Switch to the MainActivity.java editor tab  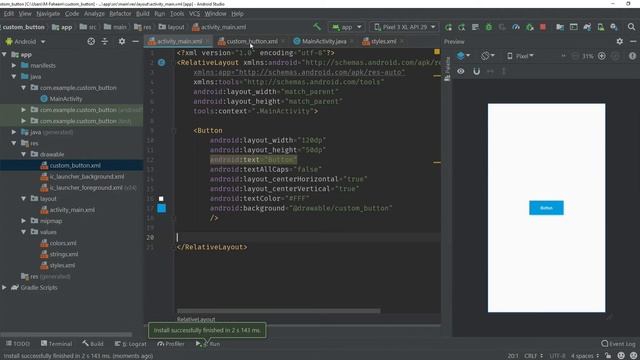[x=324, y=41]
